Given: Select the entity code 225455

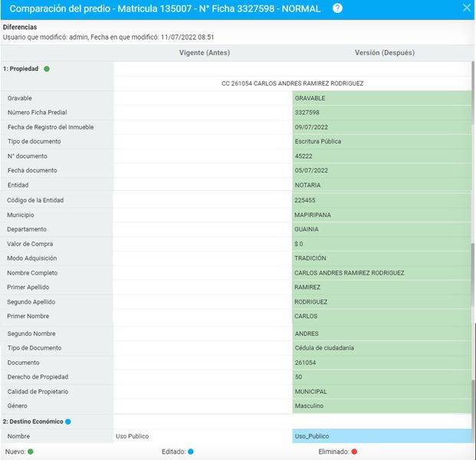Looking at the screenshot, I should click(305, 200).
